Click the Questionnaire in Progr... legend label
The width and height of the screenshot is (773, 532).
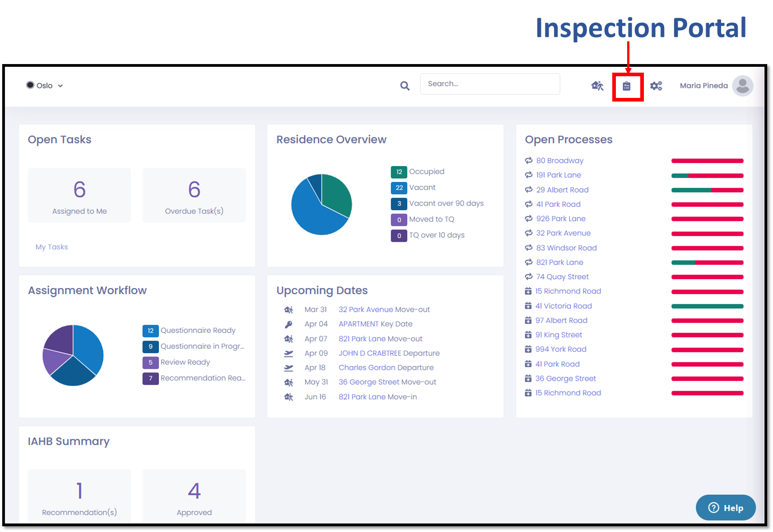click(x=202, y=346)
